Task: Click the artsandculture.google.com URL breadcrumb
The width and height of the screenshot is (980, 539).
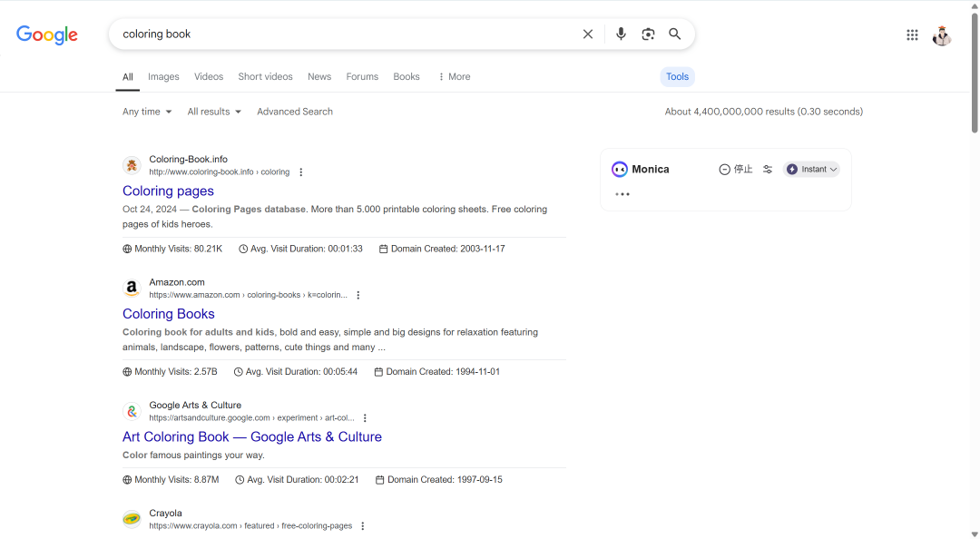Action: 252,417
